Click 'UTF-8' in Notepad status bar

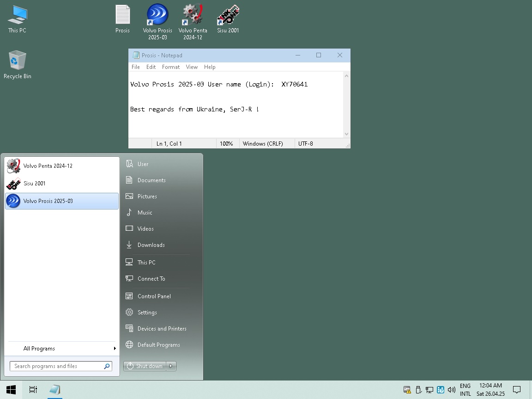pyautogui.click(x=305, y=144)
